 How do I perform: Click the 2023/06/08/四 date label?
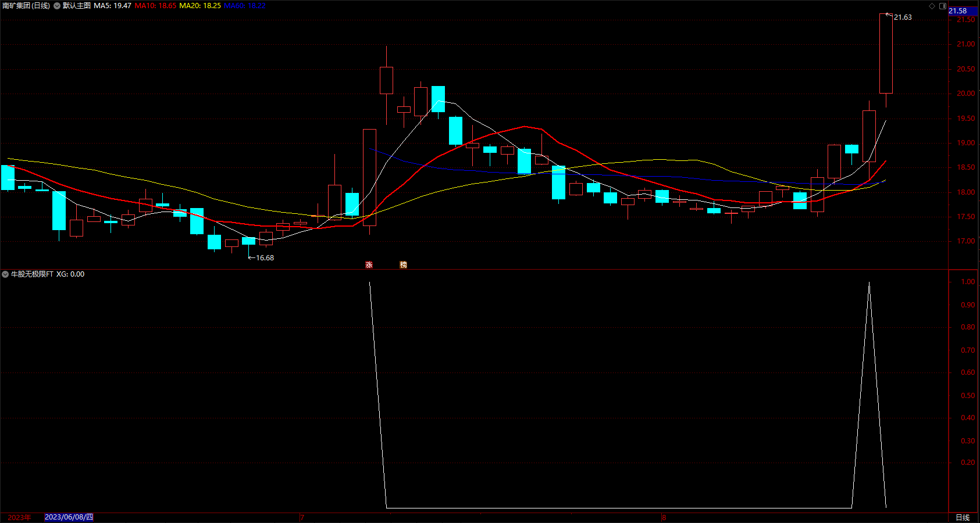[69, 517]
